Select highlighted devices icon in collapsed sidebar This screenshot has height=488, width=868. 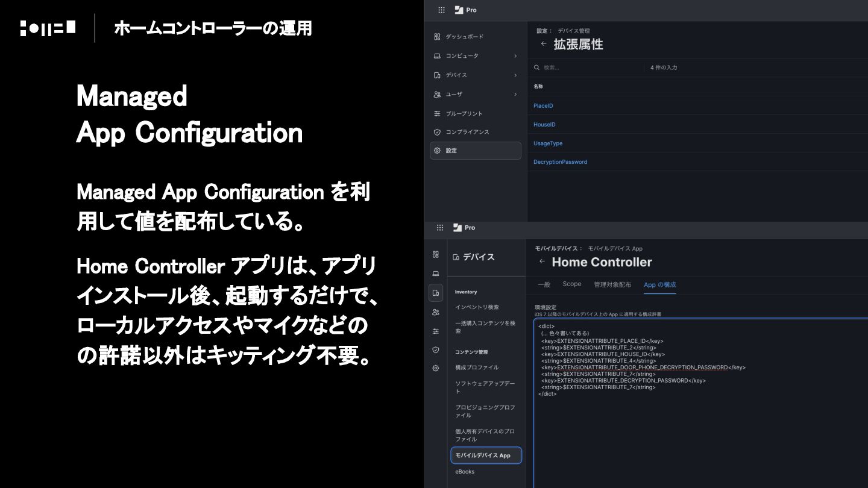(x=436, y=293)
